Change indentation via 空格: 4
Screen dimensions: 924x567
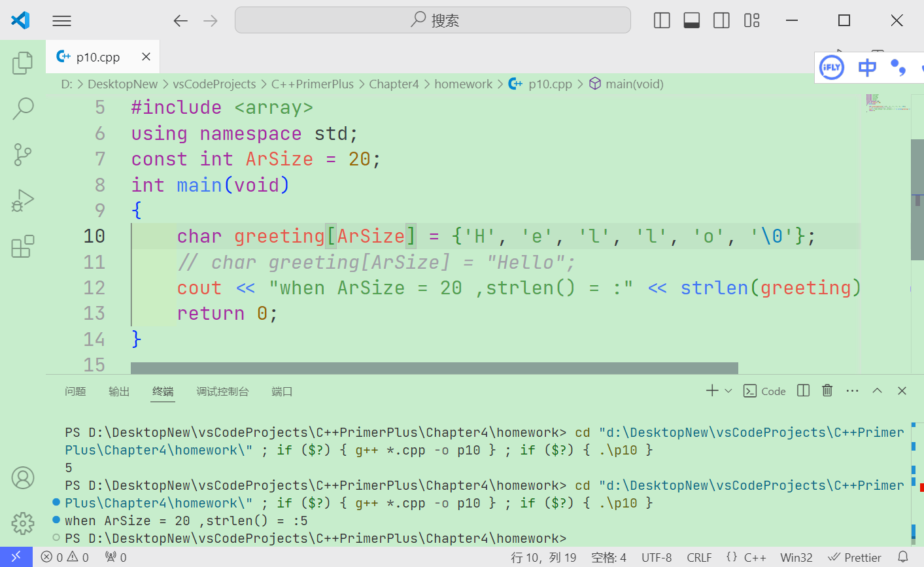click(608, 557)
